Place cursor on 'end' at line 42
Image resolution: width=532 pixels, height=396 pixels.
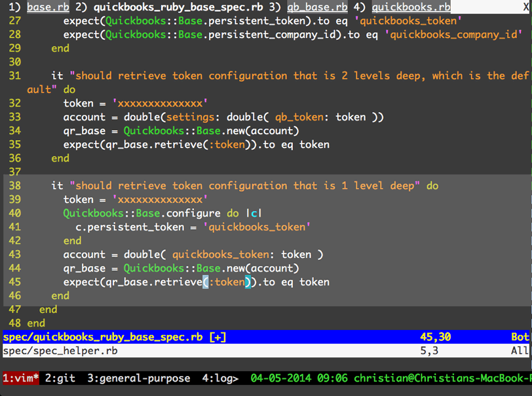[72, 240]
